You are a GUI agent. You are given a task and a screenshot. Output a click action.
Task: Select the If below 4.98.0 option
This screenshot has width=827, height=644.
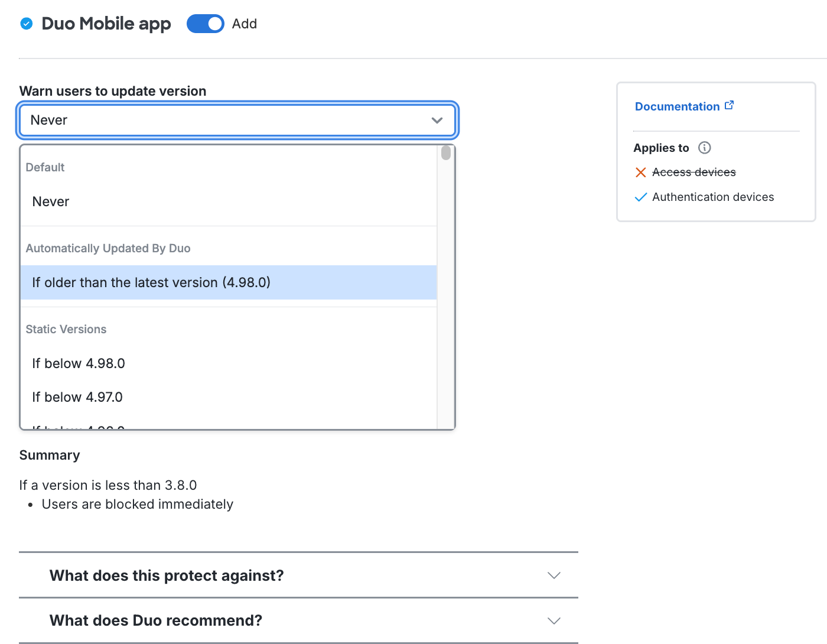pos(78,363)
